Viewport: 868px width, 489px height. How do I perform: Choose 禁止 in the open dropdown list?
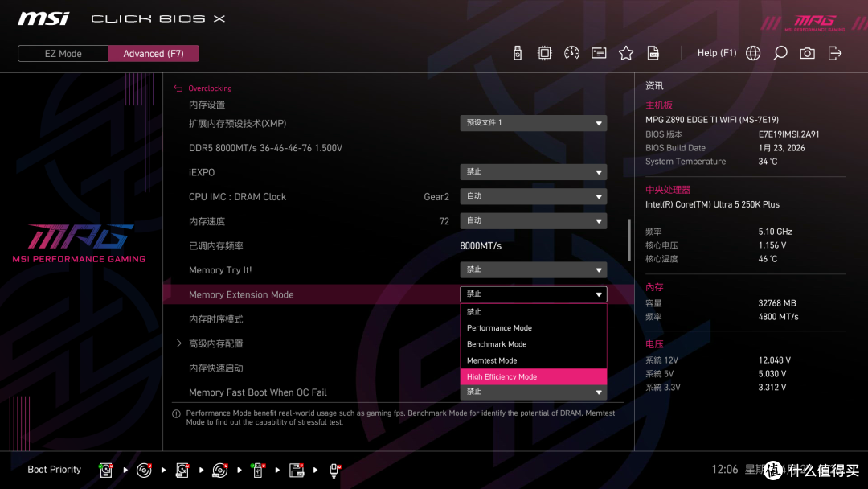pos(534,312)
